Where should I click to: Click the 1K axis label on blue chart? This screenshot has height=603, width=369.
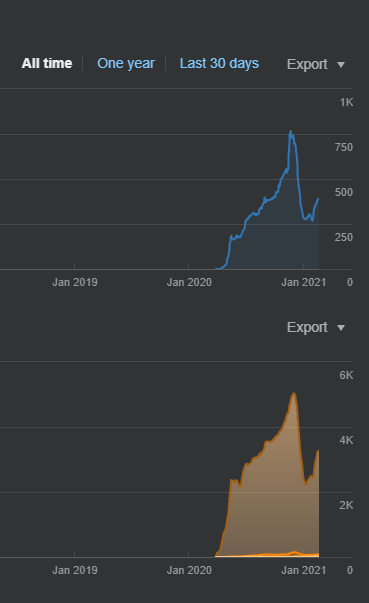pyautogui.click(x=346, y=102)
